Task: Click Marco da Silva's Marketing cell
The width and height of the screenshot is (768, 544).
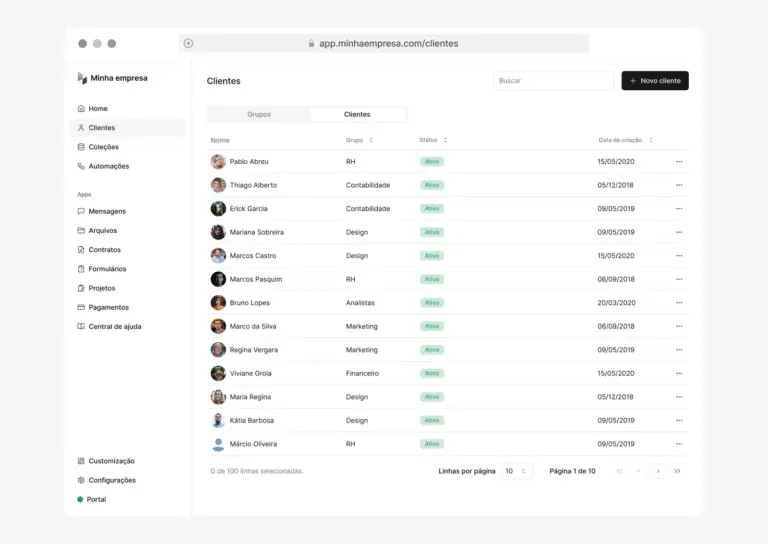Action: click(x=361, y=326)
